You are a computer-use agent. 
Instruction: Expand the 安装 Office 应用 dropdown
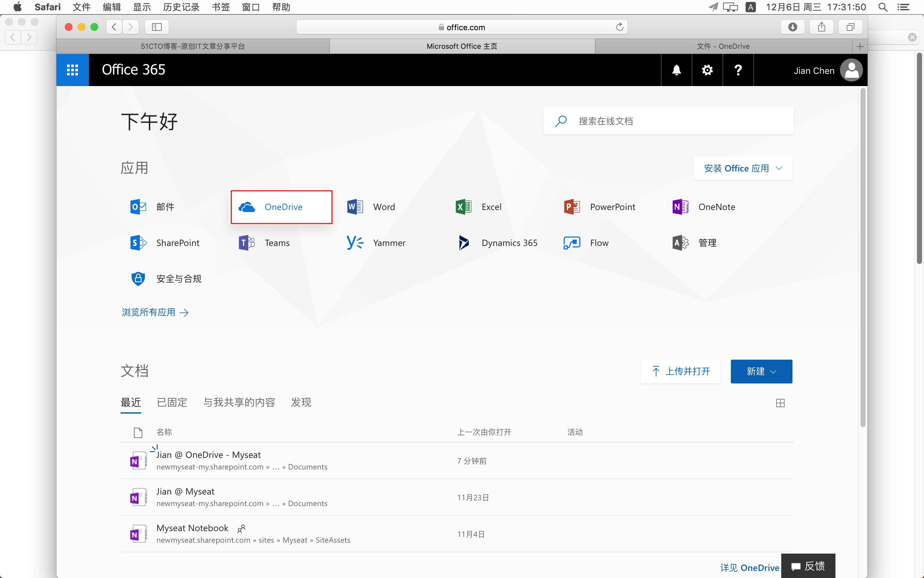click(743, 168)
